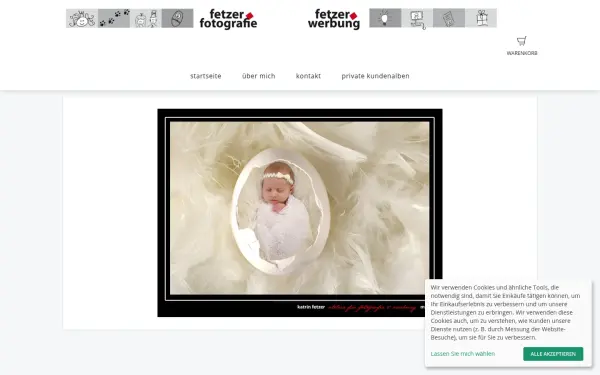Screen dimensions: 600x375
Task: Open the fetzer fotografie logo
Action: coord(228,19)
